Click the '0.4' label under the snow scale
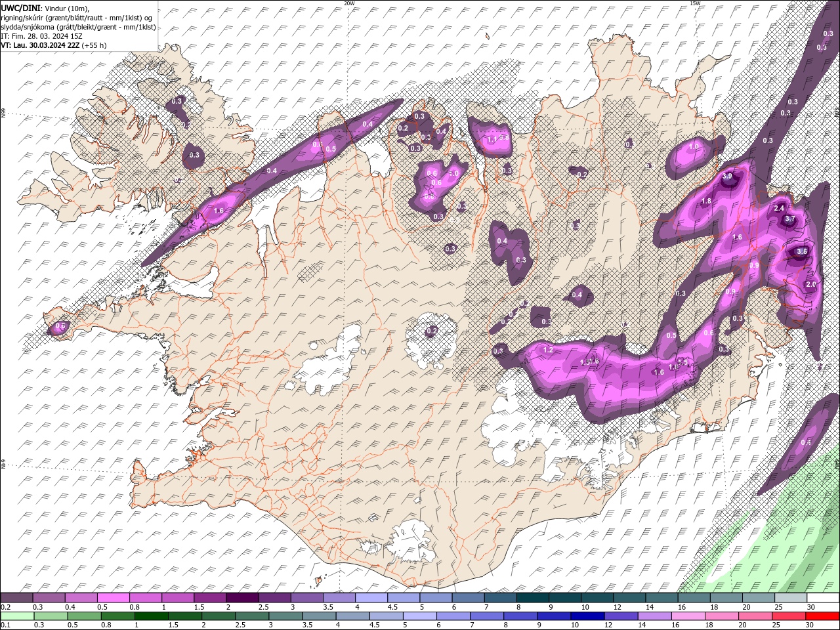Viewport: 840px width, 630px height. click(x=69, y=607)
